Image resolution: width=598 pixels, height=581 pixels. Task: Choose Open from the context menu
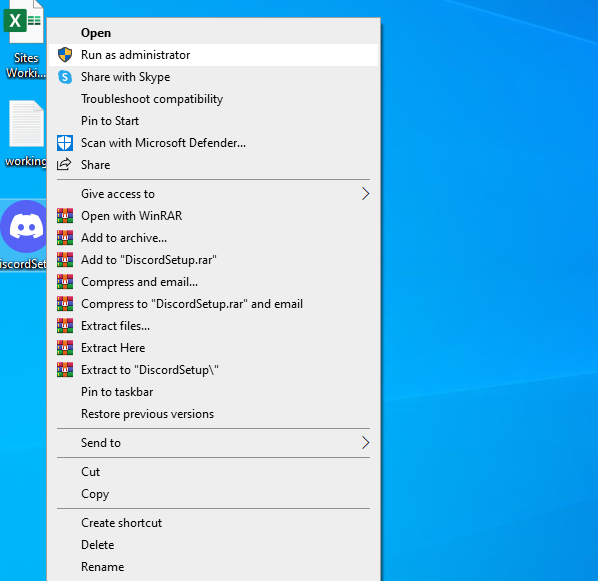pyautogui.click(x=214, y=33)
